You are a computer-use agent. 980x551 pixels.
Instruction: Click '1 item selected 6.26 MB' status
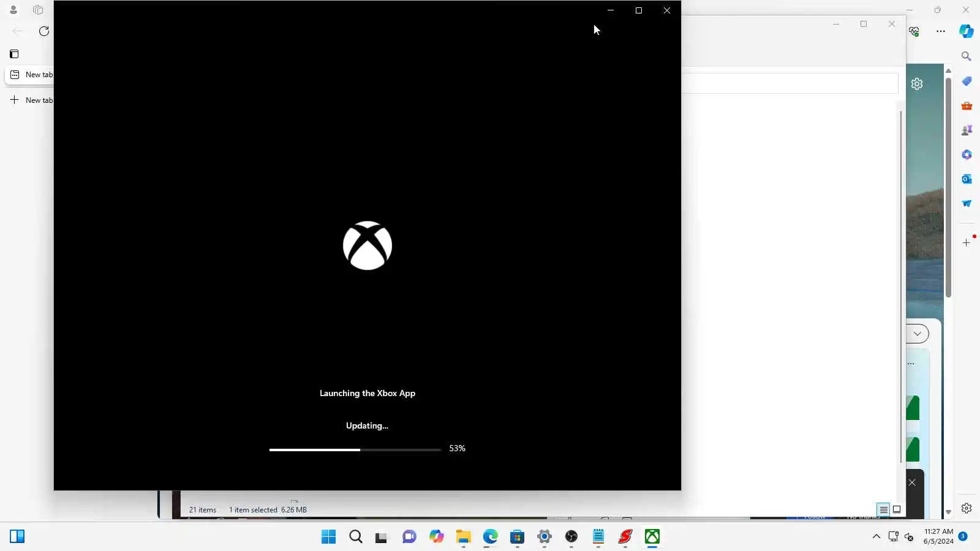point(268,509)
